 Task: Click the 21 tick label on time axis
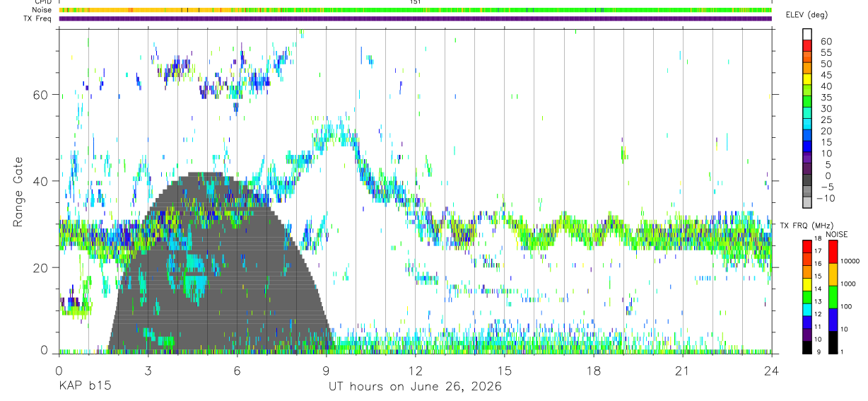(682, 371)
